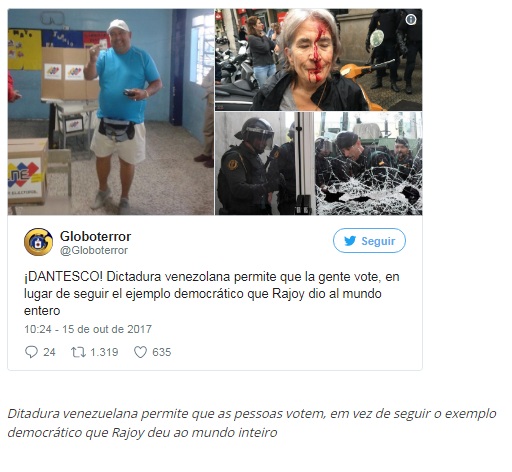This screenshot has height=472, width=512.
Task: Click the retweet arrows icon
Action: (78, 352)
